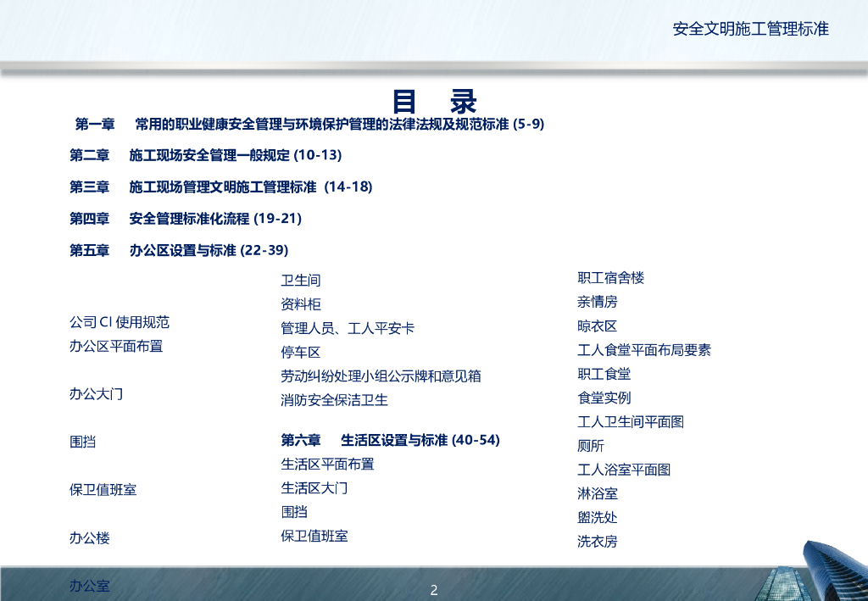Open 第六章 生活区设置与标准 (40-54)
The width and height of the screenshot is (868, 601).
tap(390, 440)
